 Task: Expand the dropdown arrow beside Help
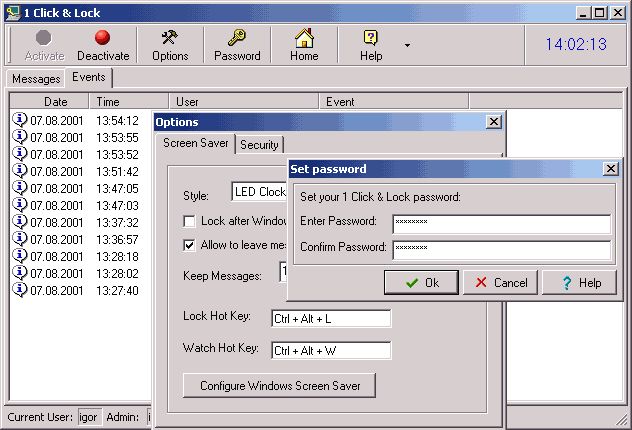pos(407,45)
